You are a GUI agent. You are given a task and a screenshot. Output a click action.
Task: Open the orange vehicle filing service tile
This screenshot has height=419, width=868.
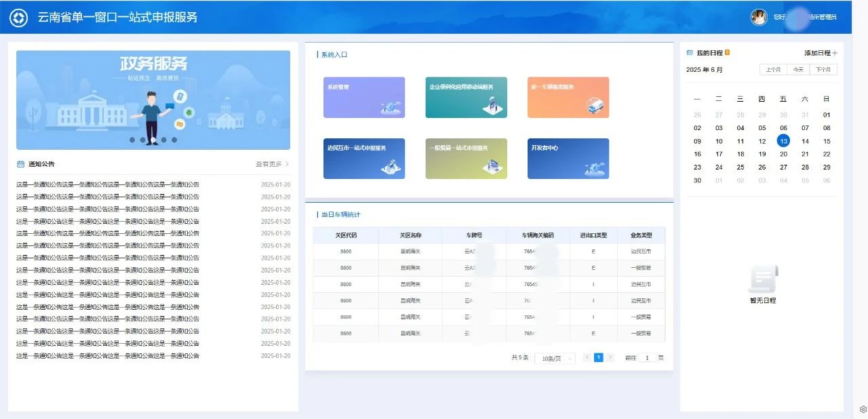click(568, 98)
